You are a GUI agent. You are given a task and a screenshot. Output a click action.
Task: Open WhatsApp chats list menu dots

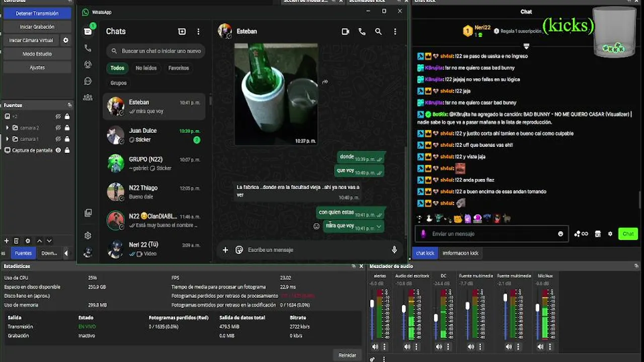pyautogui.click(x=198, y=31)
